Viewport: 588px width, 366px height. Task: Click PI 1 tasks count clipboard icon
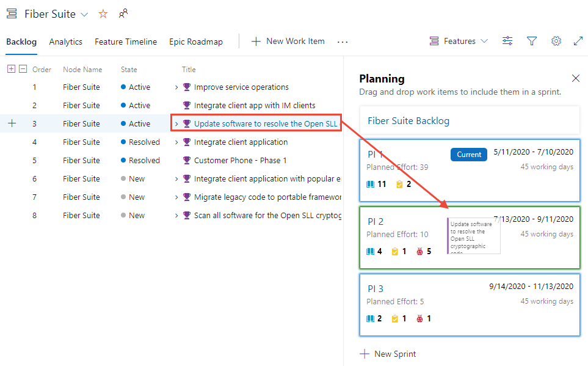click(399, 184)
